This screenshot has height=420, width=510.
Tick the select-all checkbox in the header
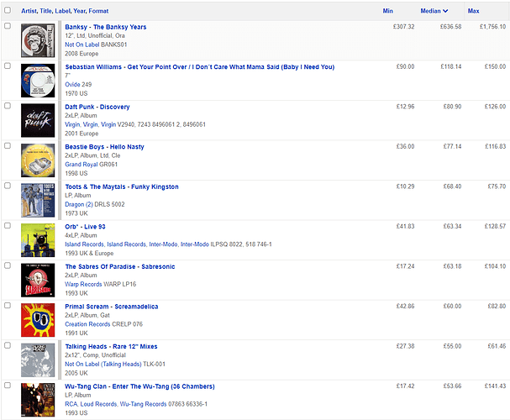click(x=8, y=10)
